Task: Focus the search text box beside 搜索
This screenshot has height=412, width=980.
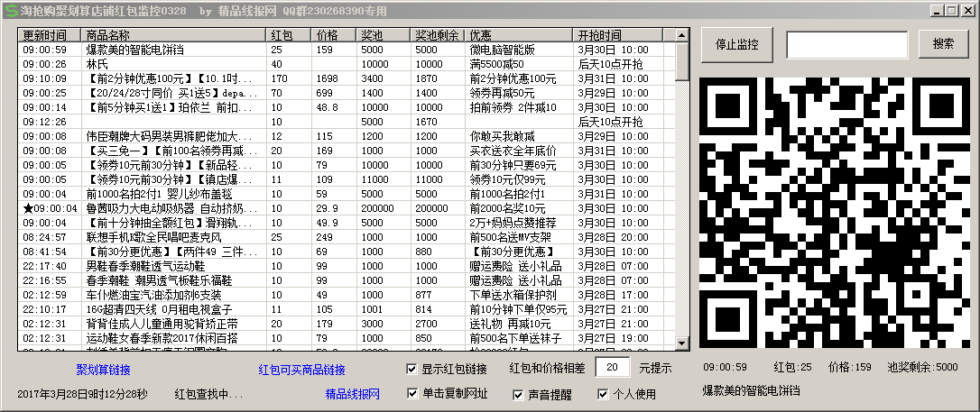Action: 846,44
